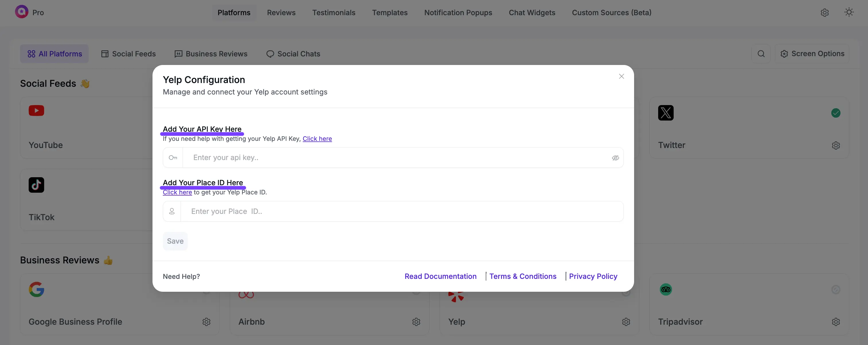This screenshot has width=868, height=345.
Task: Open Tripadvisor settings gear
Action: (x=836, y=322)
